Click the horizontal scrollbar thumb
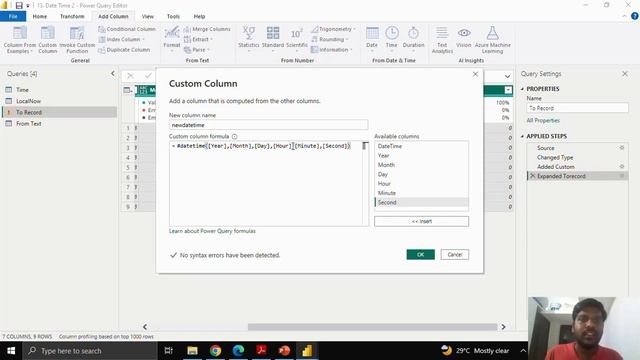This screenshot has width=640, height=360. (372, 327)
